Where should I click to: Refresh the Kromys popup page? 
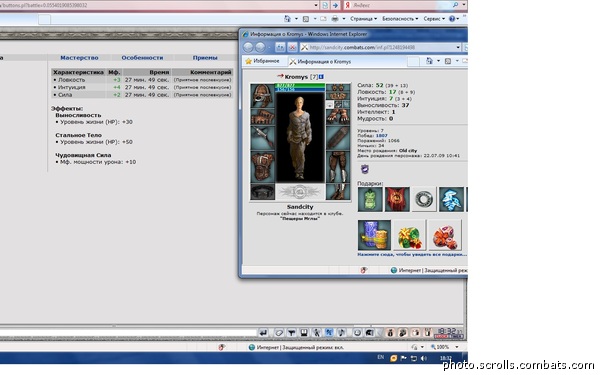point(280,47)
